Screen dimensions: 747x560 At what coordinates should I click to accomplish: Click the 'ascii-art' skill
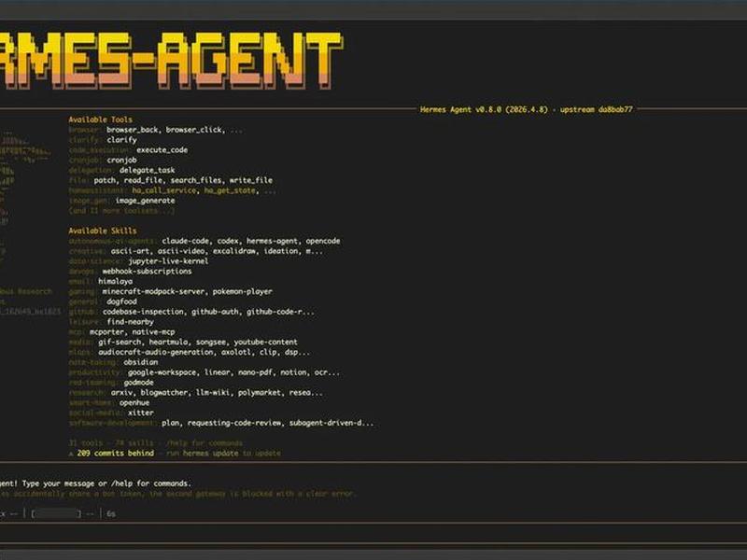[x=130, y=251]
